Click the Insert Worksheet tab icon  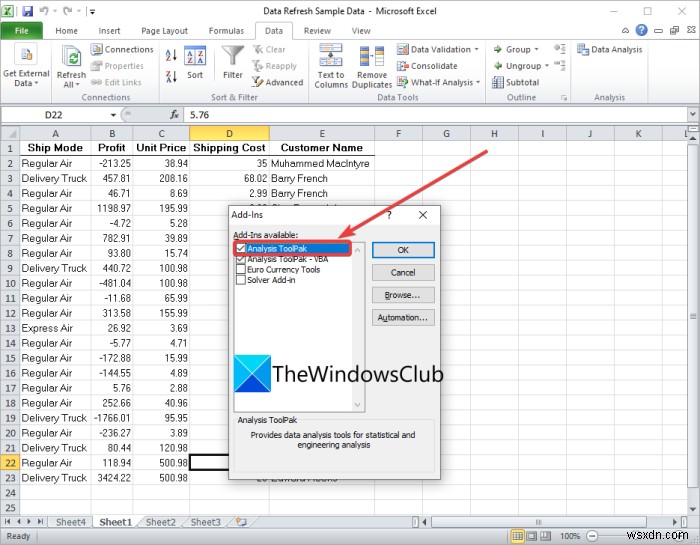242,521
